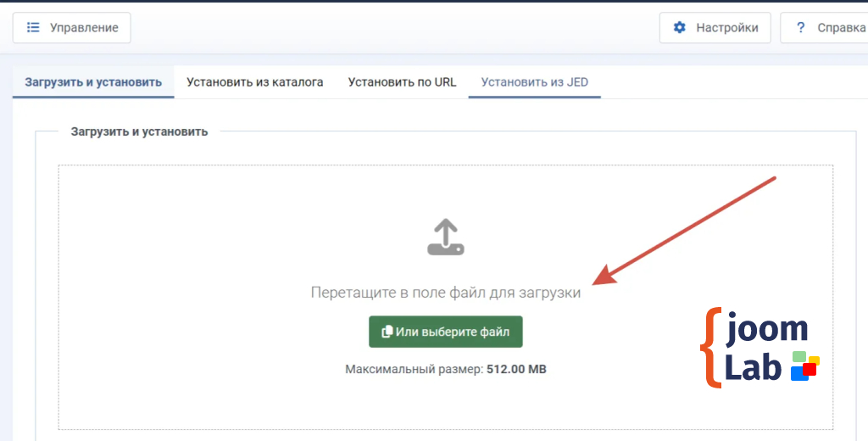Click the question mark icon near Справка
This screenshot has width=868, height=441.
(x=800, y=28)
